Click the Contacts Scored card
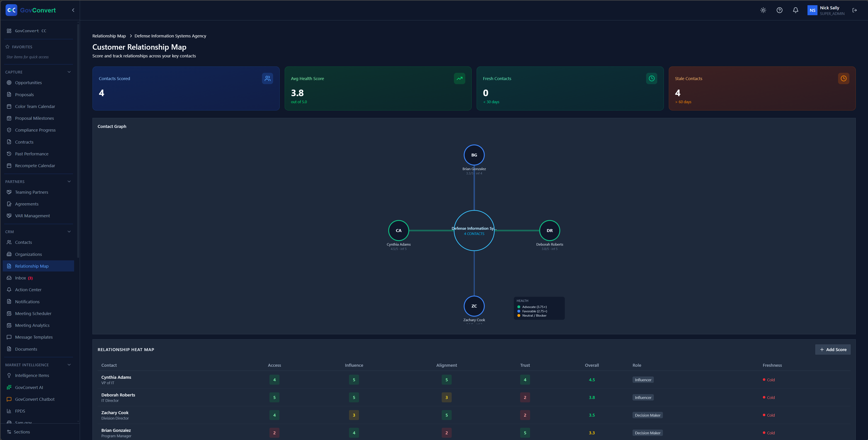 (x=186, y=88)
